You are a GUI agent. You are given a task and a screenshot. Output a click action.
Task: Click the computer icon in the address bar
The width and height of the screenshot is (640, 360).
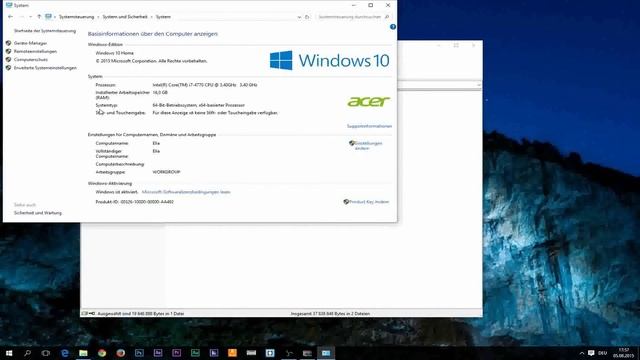point(49,17)
